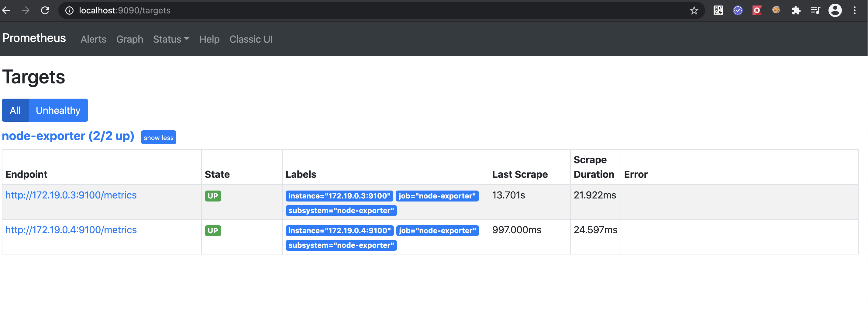The height and width of the screenshot is (333, 868).
Task: Click the site information icon
Action: coord(69,10)
